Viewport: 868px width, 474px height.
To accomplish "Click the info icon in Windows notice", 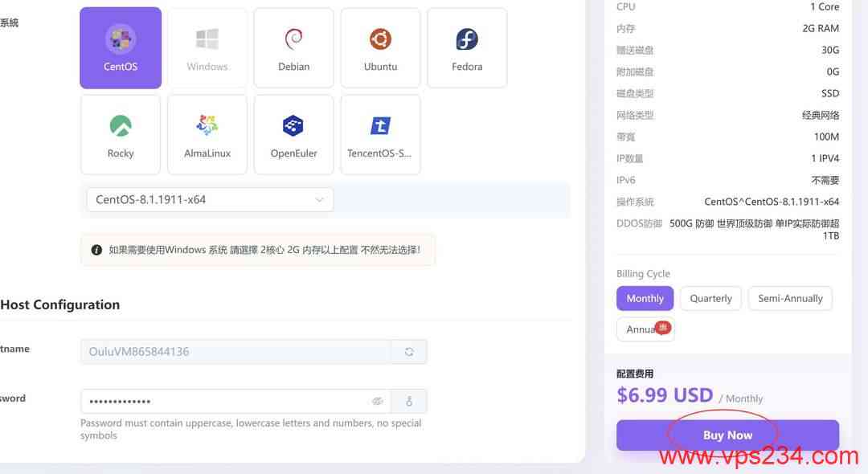I will 96,250.
